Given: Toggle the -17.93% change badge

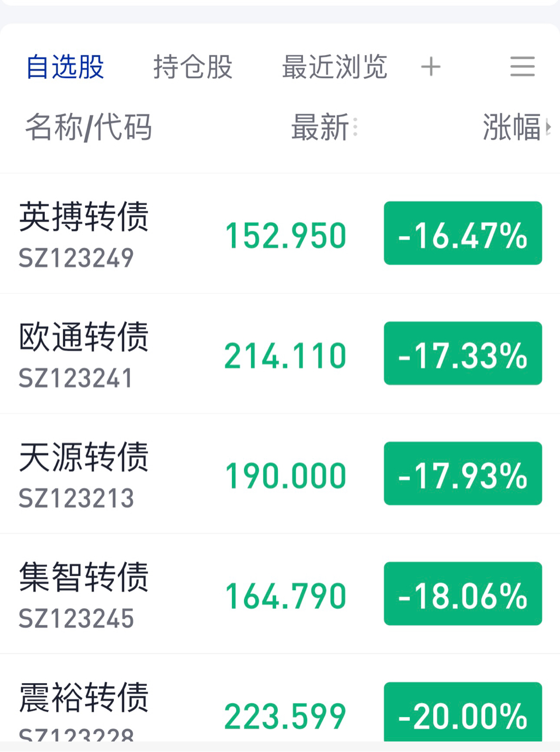Looking at the screenshot, I should point(463,474).
